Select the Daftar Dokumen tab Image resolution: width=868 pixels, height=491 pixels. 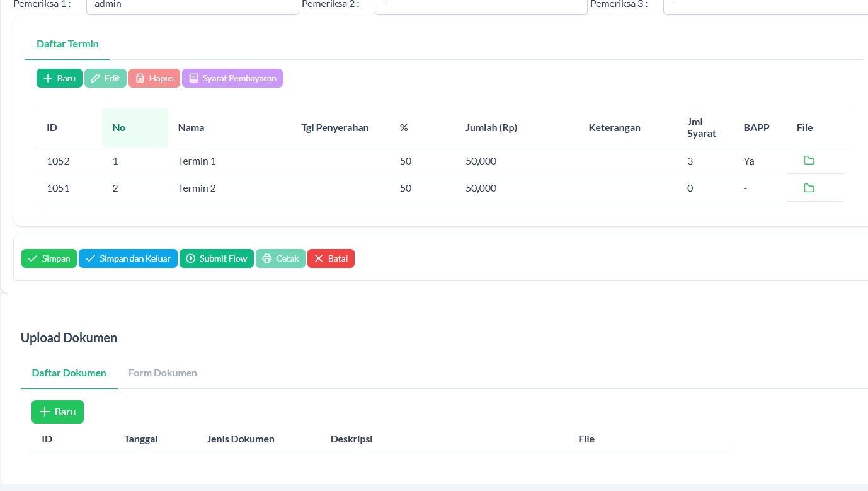pyautogui.click(x=69, y=373)
